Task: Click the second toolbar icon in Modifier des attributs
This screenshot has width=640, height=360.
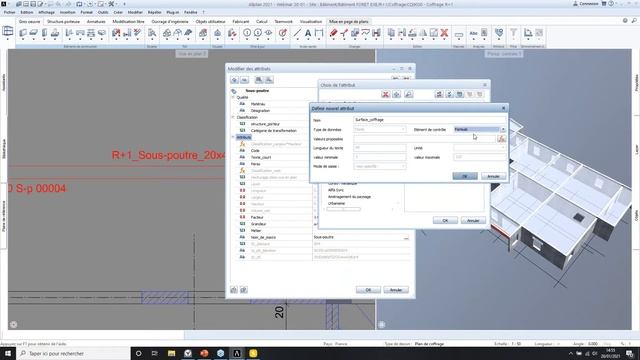Action: (244, 80)
